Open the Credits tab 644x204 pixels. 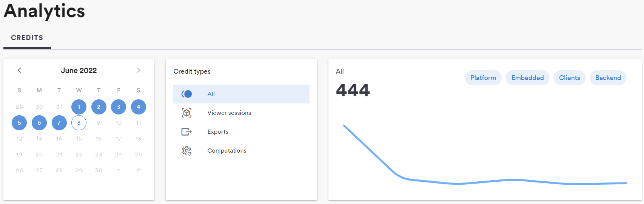point(27,38)
